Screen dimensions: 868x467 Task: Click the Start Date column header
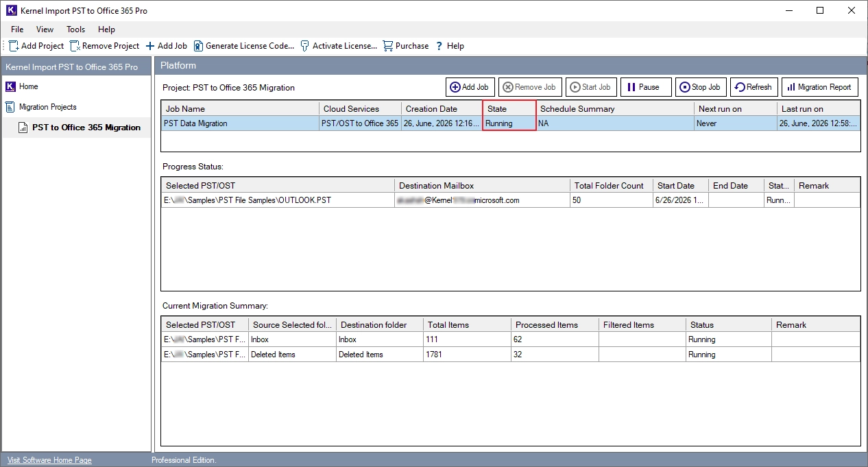click(680, 186)
